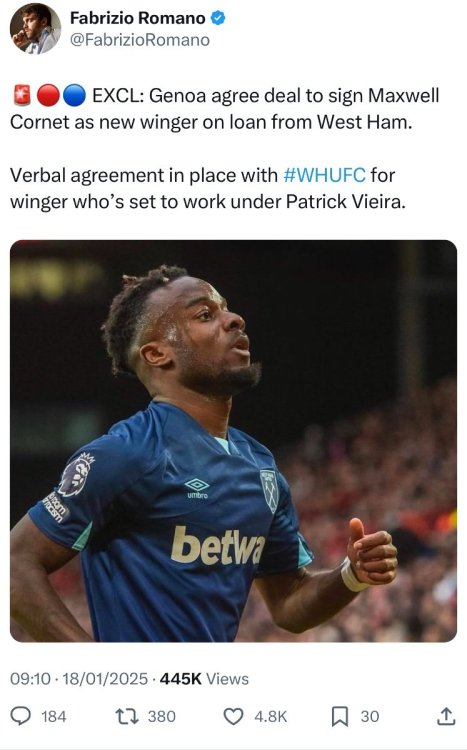Click the 184 replies count

[54, 717]
